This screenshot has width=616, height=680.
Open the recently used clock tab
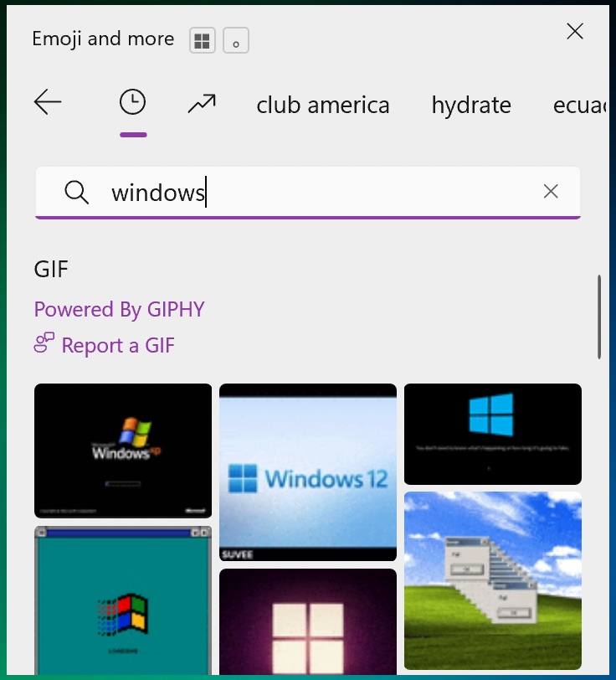[132, 102]
